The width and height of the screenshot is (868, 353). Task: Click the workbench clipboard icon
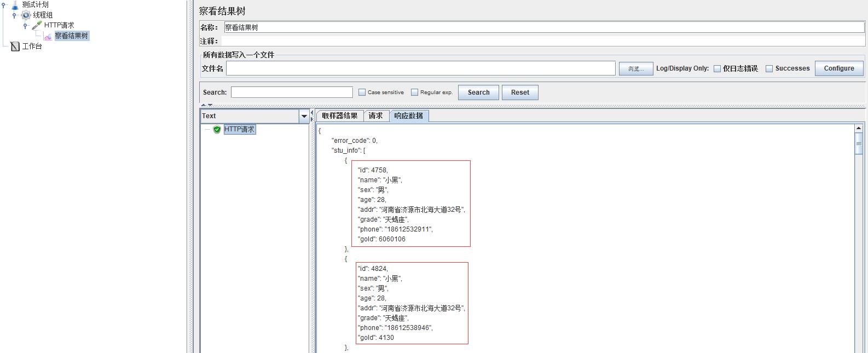pyautogui.click(x=15, y=47)
